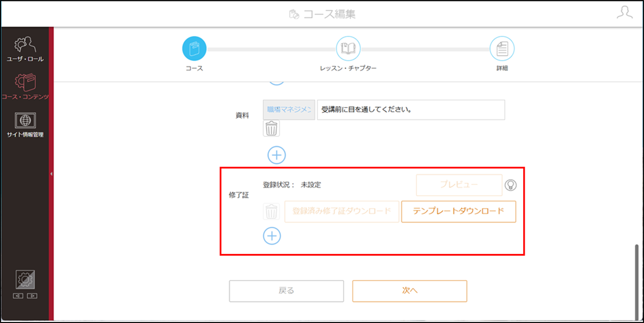Viewport: 644px width, 323px height.
Task: Click the trash icon in the 修了証 section
Action: coord(271,212)
